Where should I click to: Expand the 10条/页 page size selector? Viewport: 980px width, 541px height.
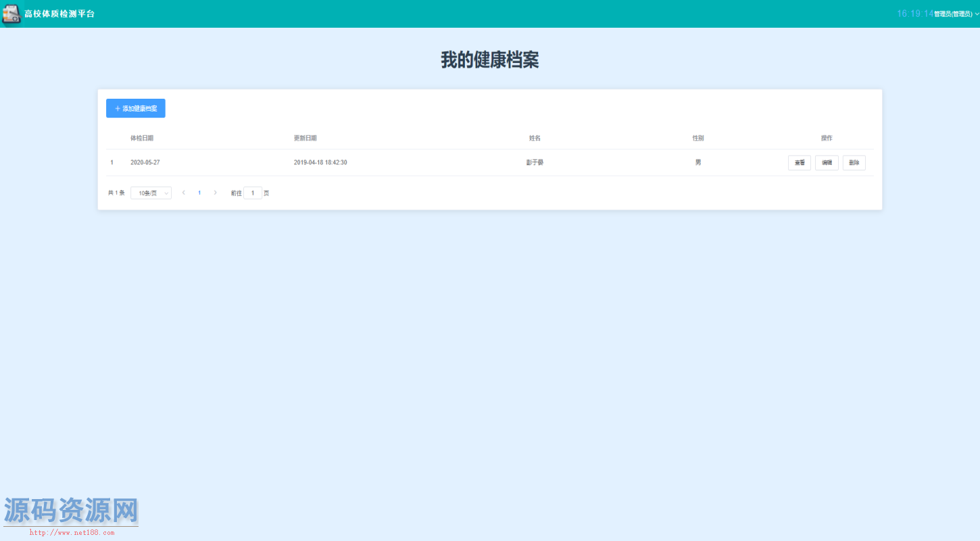[151, 193]
